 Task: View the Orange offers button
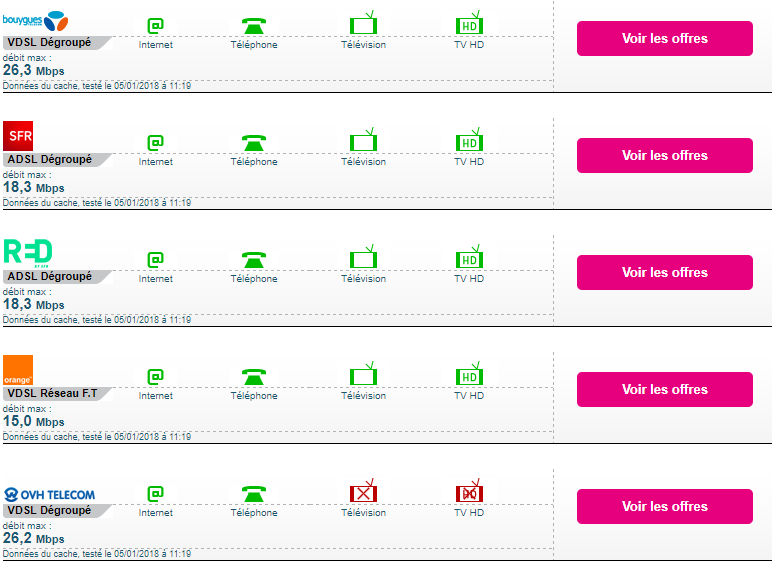[x=664, y=389]
